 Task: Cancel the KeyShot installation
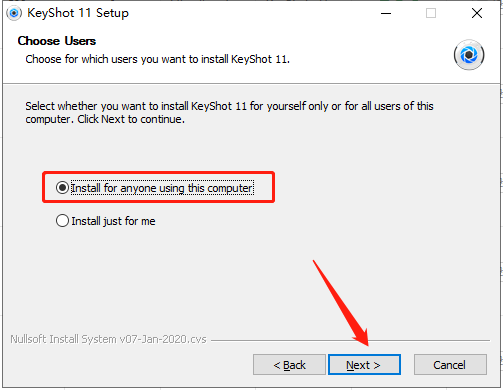tap(450, 365)
